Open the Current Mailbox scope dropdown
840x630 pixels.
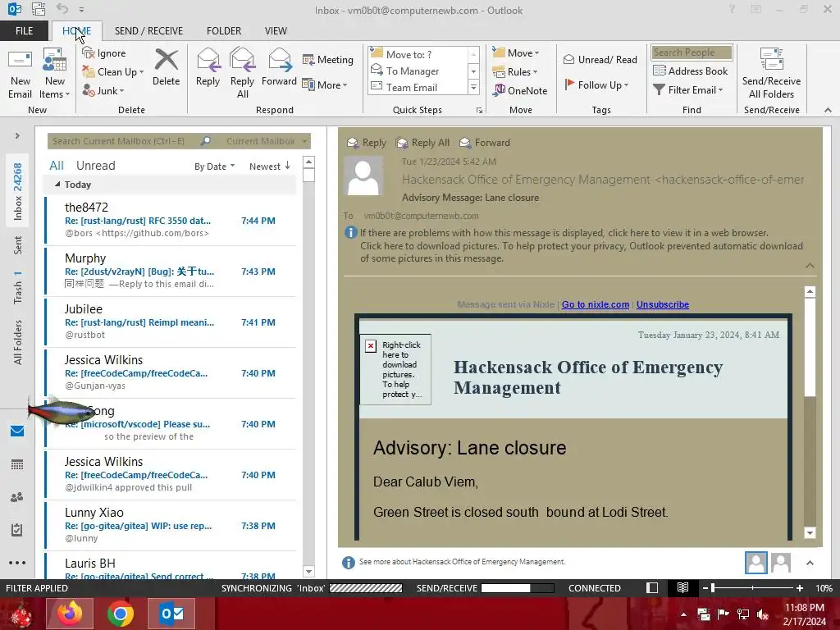tap(267, 141)
